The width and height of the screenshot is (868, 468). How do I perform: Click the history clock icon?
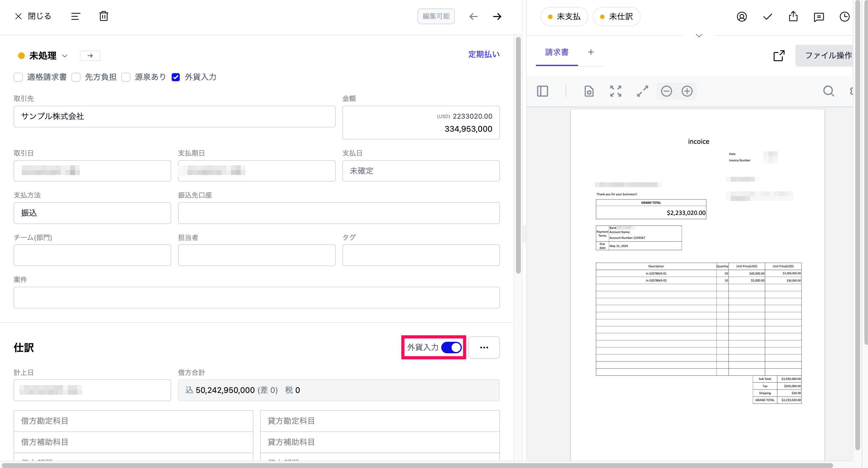844,17
